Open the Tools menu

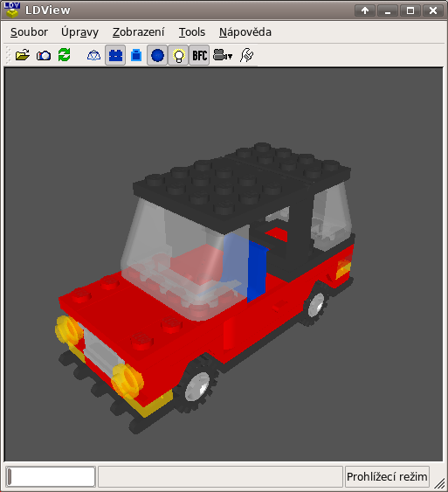point(192,32)
